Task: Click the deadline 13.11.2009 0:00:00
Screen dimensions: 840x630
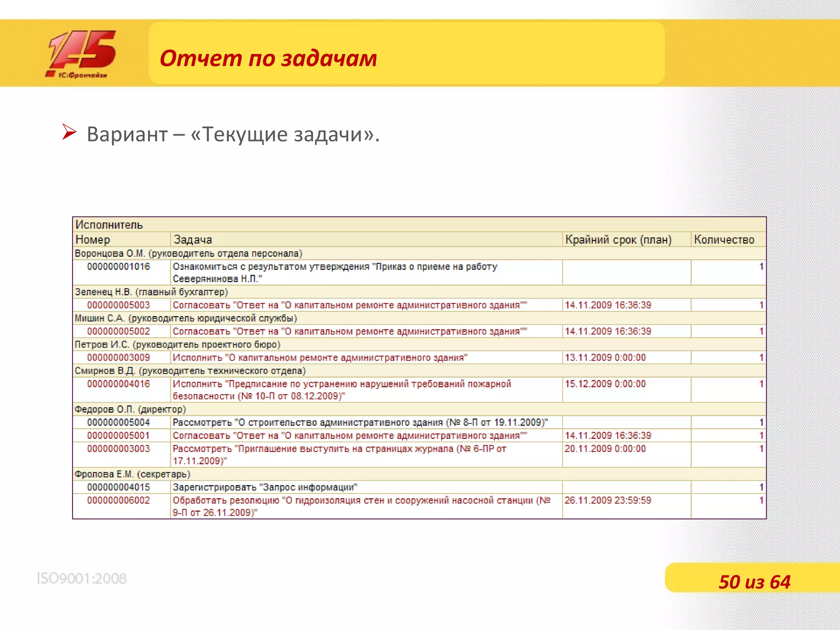Action: coord(605,358)
